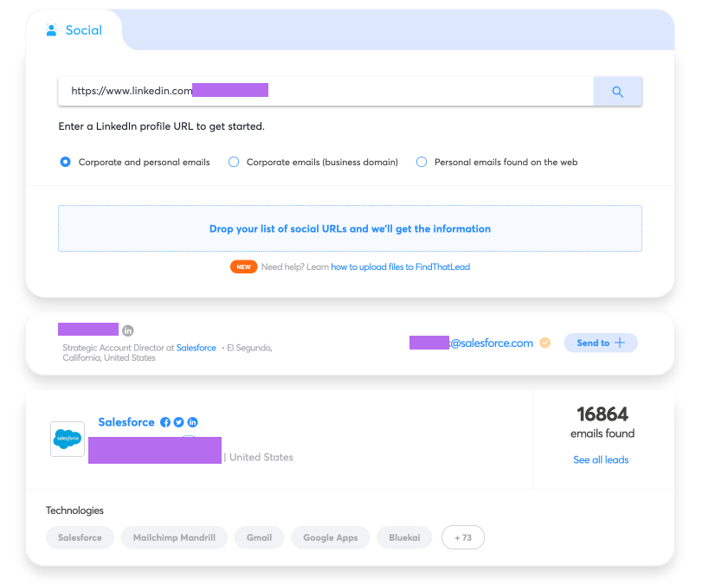Switch to the Social tab
The image size is (728, 584).
point(74,30)
